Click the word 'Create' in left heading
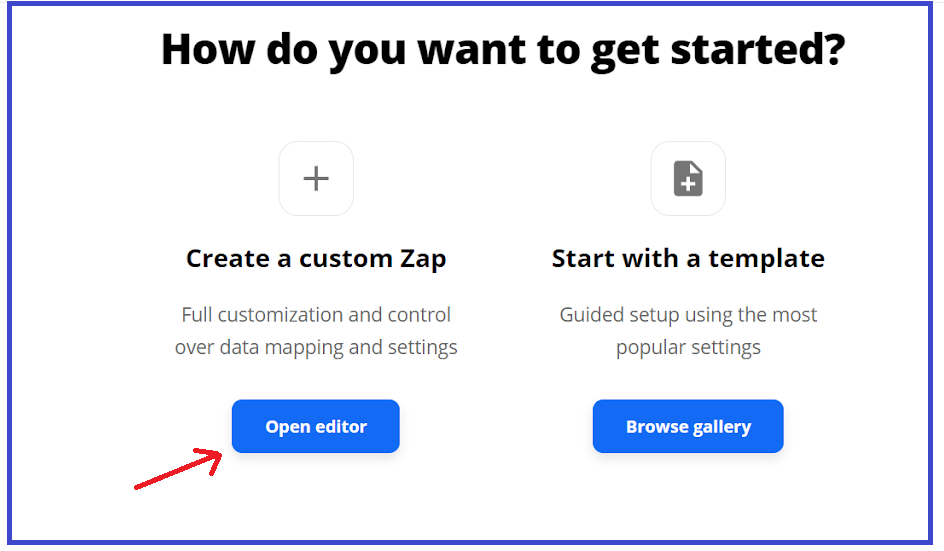This screenshot has width=944, height=551. 228,259
